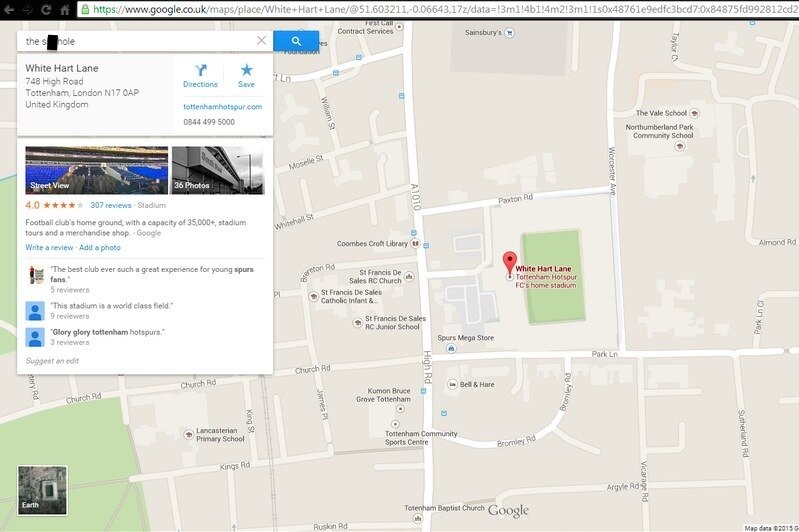Screen dimensions: 799x532
Task: Switch to Earth satellite view thumbnail
Action: click(42, 490)
